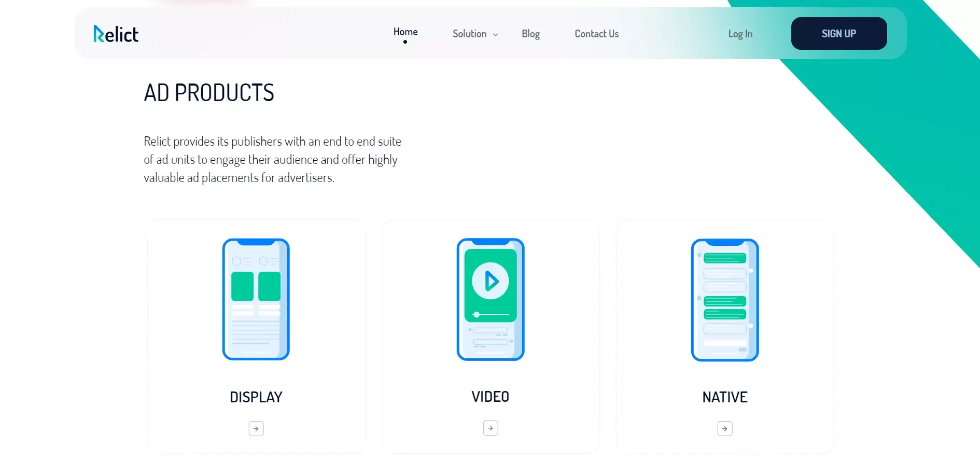This screenshot has height=476, width=980.
Task: Open the arrow icon under VIDEO
Action: click(491, 428)
